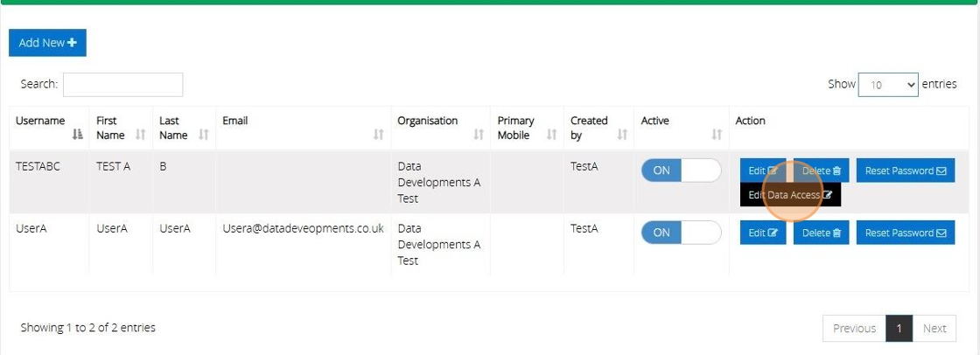
Task: Select page 1 in pagination
Action: click(x=899, y=329)
